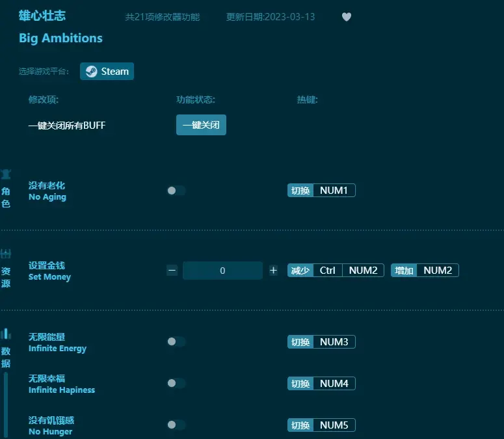Click NUM5 hotkey for No Hunger

coord(334,425)
